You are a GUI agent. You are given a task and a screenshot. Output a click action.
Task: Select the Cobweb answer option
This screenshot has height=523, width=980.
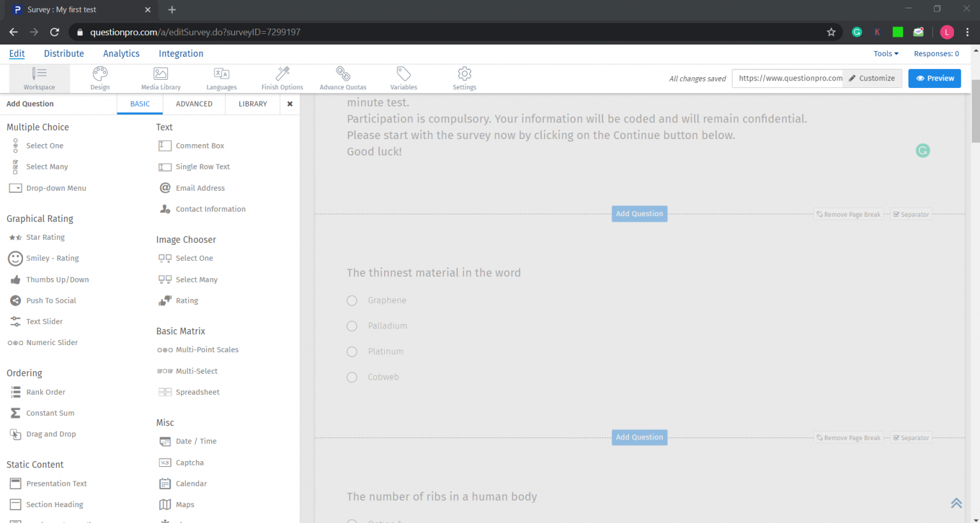click(352, 377)
